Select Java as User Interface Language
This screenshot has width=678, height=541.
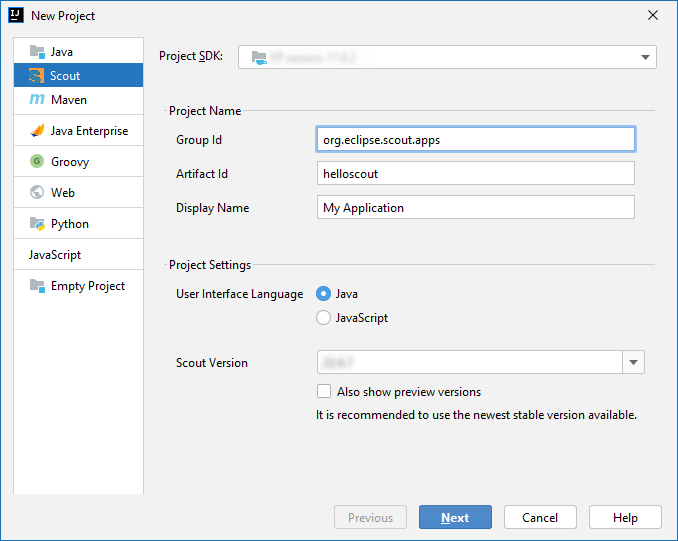click(323, 294)
